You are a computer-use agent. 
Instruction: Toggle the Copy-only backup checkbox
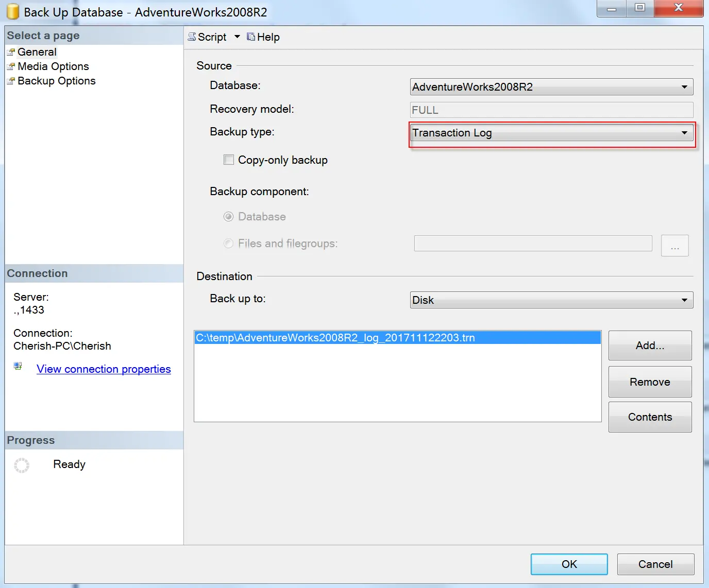229,160
